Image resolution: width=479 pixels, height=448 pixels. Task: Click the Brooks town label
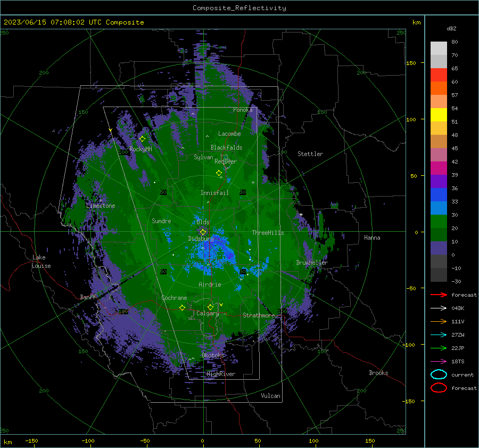(378, 373)
